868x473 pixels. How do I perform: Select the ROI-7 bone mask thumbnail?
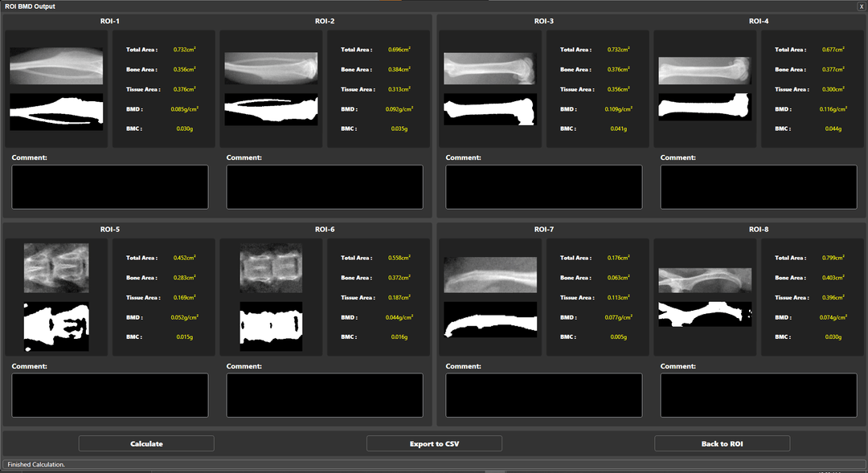tap(490, 320)
